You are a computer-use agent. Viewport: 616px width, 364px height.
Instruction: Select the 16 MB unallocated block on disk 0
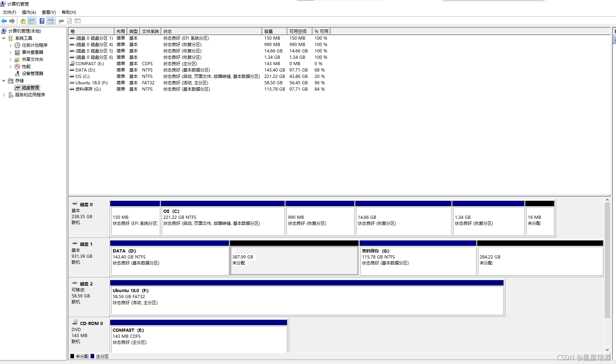[x=539, y=218]
